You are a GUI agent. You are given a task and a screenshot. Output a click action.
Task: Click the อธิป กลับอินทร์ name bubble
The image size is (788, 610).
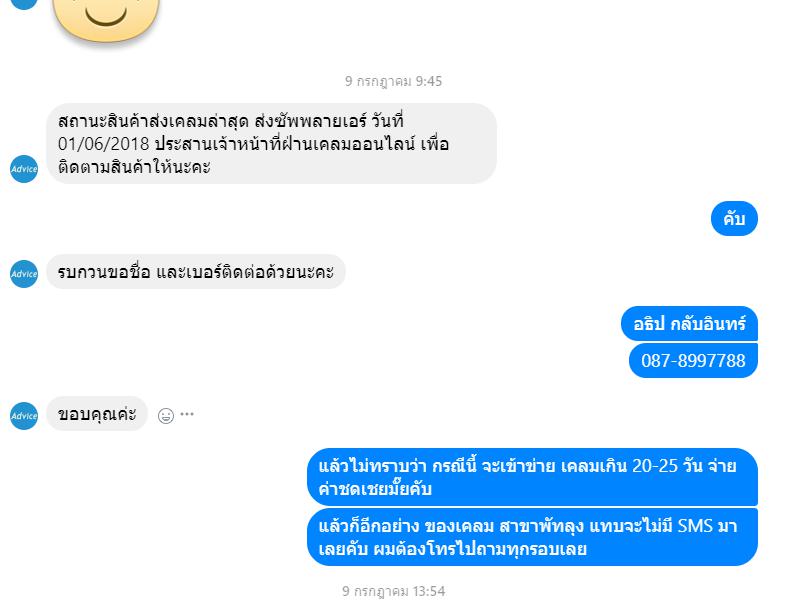pos(690,324)
